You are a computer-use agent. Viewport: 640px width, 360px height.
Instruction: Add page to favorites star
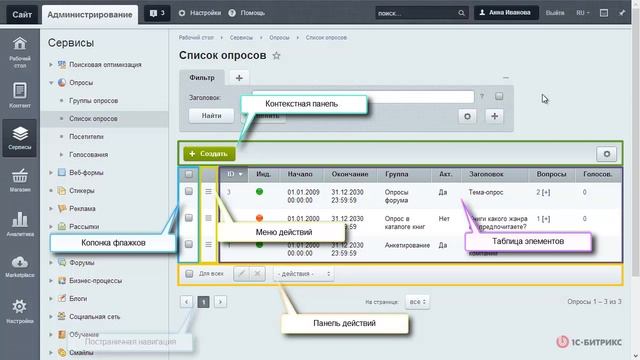tap(276, 56)
